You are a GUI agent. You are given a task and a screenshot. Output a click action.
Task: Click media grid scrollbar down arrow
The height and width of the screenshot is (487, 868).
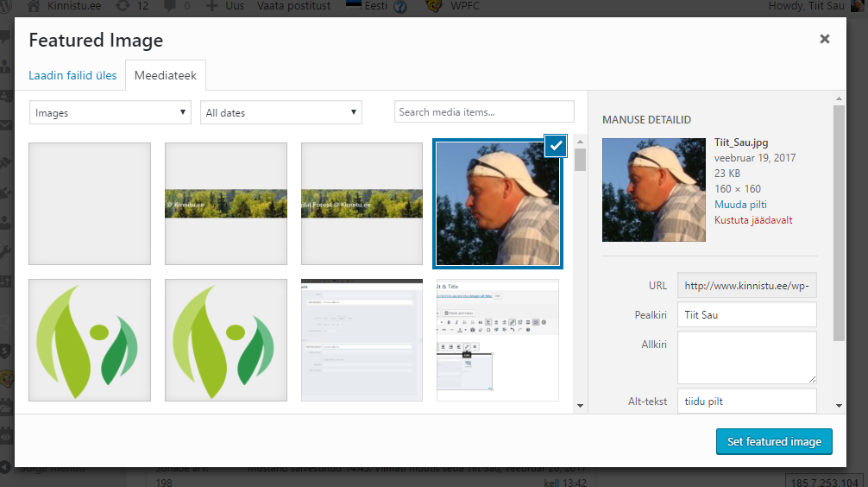pyautogui.click(x=580, y=406)
